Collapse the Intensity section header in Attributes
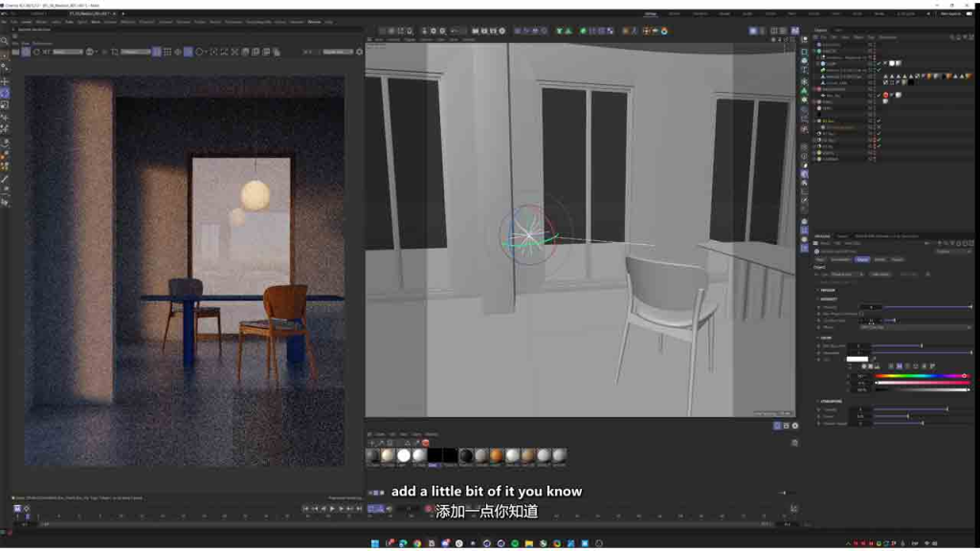The image size is (980, 551). point(828,299)
